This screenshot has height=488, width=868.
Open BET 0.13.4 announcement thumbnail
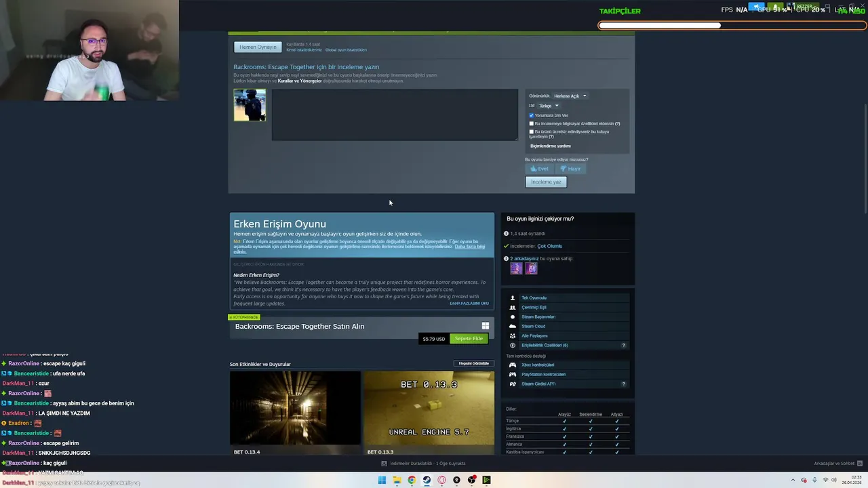tap(295, 408)
